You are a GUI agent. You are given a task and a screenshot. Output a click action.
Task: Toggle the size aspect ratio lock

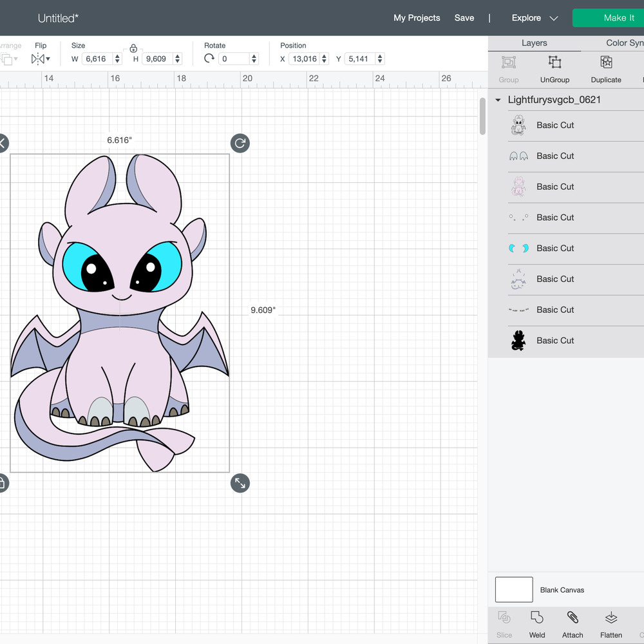tap(133, 48)
